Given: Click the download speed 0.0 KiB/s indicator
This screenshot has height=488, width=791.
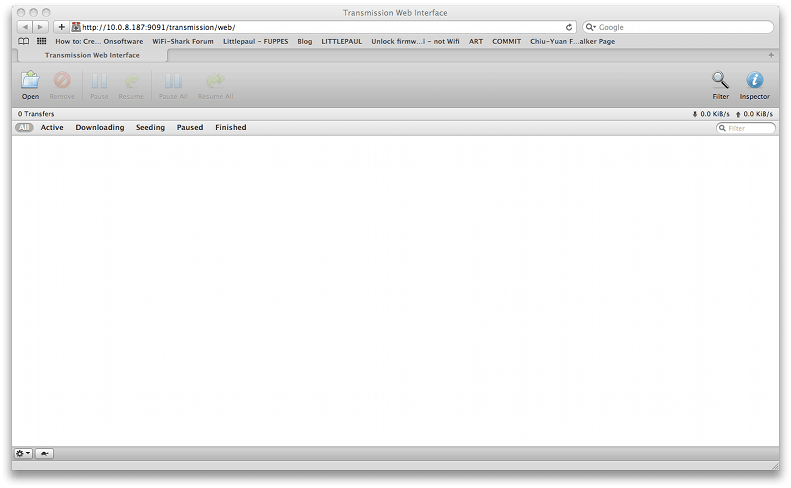Looking at the screenshot, I should [x=711, y=114].
